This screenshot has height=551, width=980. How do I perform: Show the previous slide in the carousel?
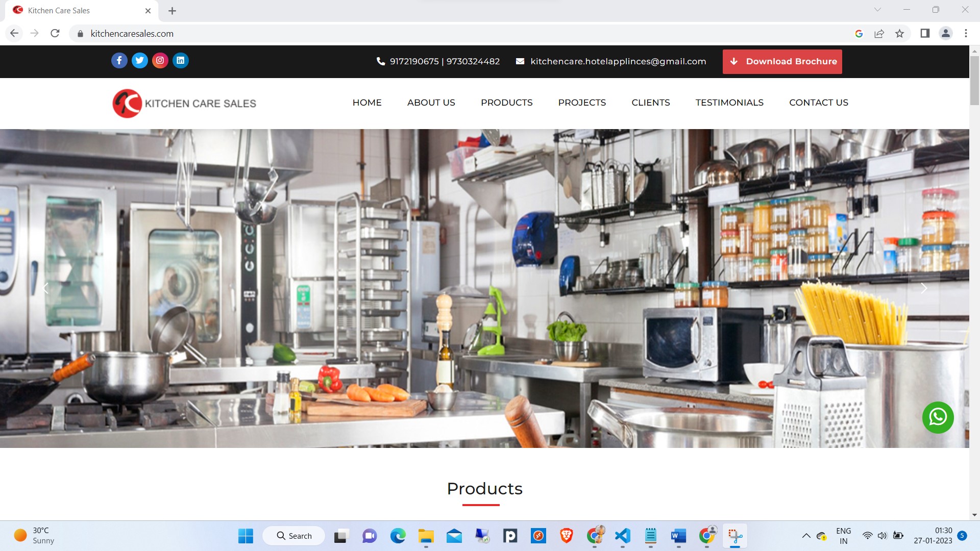pyautogui.click(x=46, y=288)
